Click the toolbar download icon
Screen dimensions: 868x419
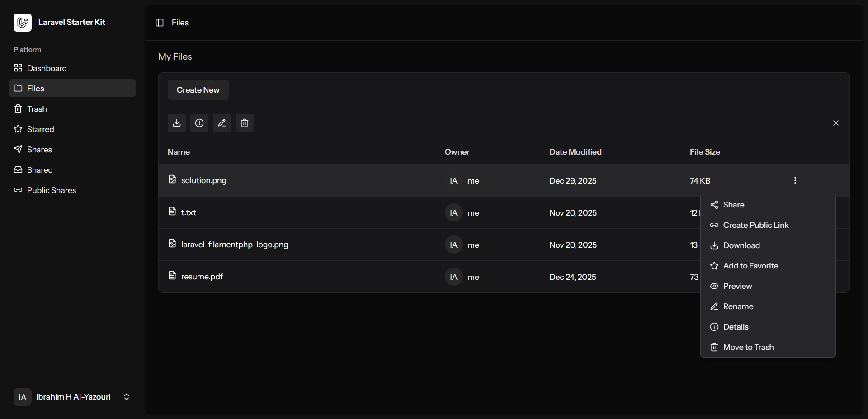tap(177, 123)
